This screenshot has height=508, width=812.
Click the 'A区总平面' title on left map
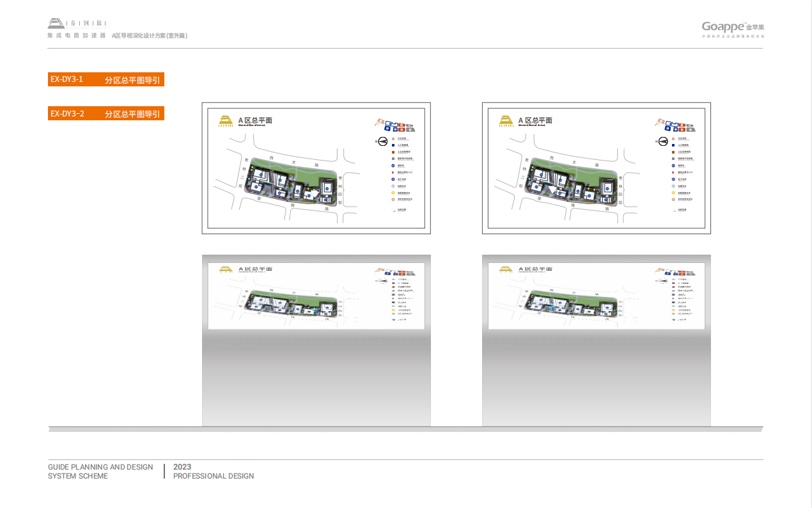click(256, 120)
